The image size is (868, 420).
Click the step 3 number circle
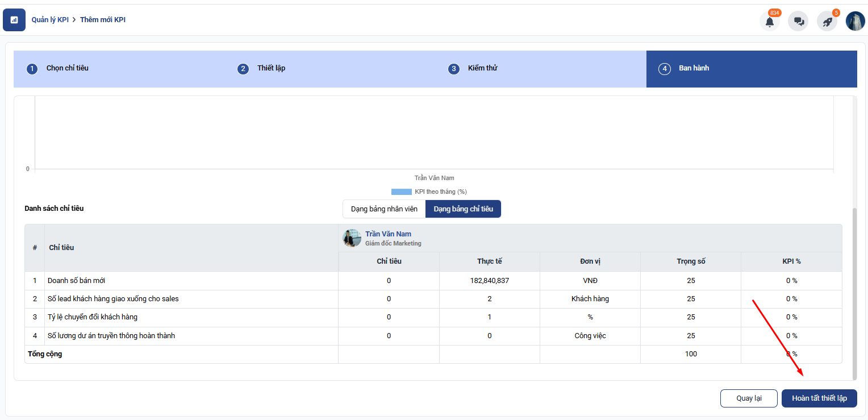tap(453, 69)
